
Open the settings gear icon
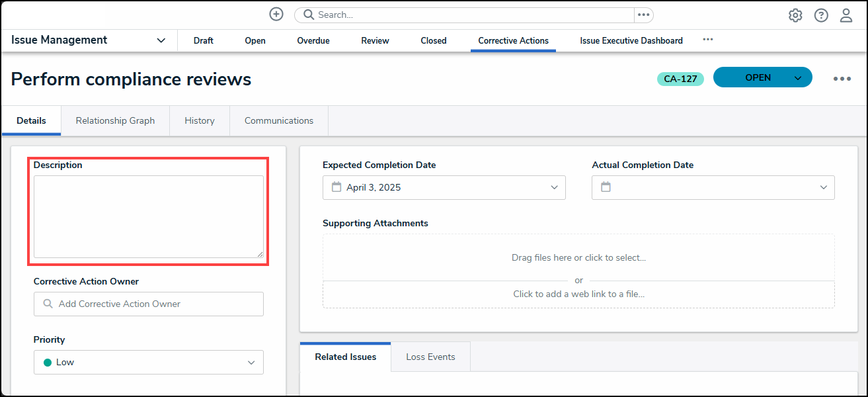[795, 15]
